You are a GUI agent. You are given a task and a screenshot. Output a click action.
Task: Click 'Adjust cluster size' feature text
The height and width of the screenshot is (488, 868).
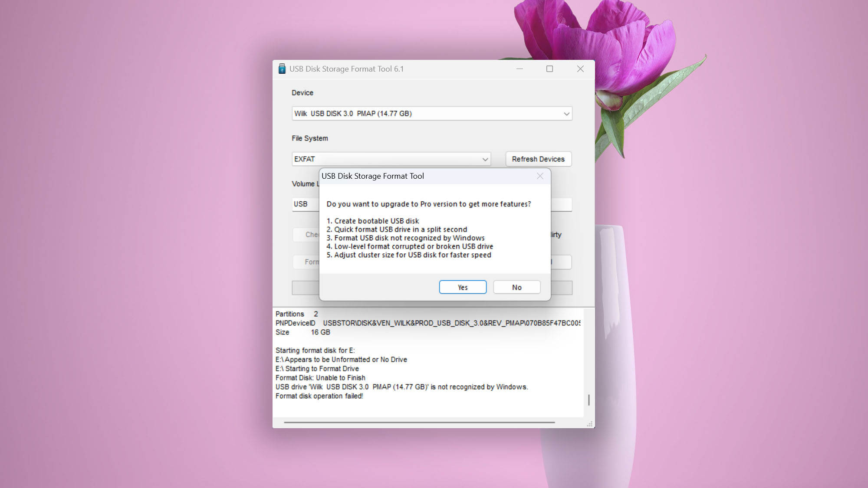(x=409, y=255)
